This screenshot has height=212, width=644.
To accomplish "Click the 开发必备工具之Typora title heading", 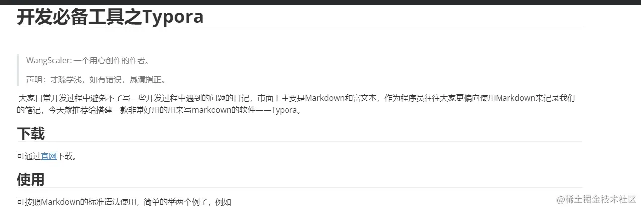I will 110,16.
